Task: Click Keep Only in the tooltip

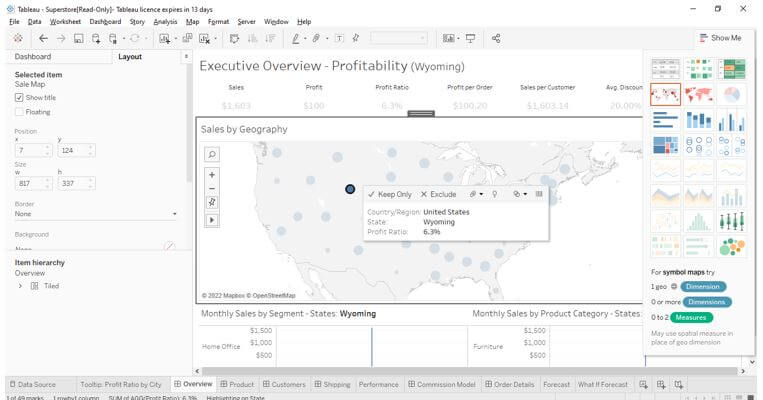Action: [390, 194]
